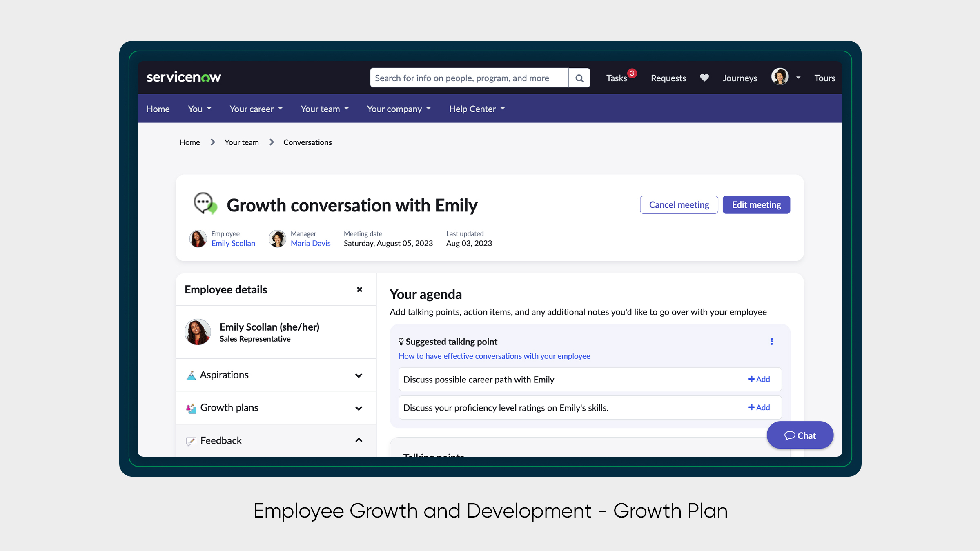980x551 pixels.
Task: Open favorites heart icon
Action: tap(704, 78)
